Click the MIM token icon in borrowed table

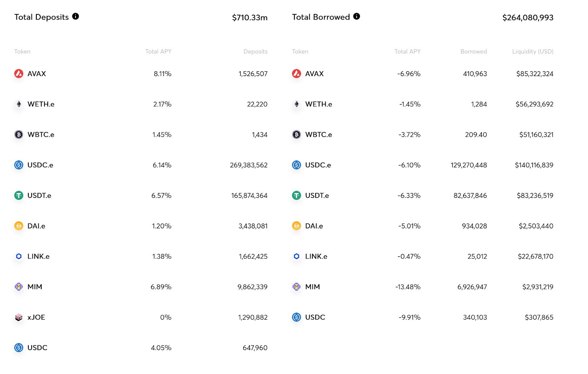click(296, 287)
